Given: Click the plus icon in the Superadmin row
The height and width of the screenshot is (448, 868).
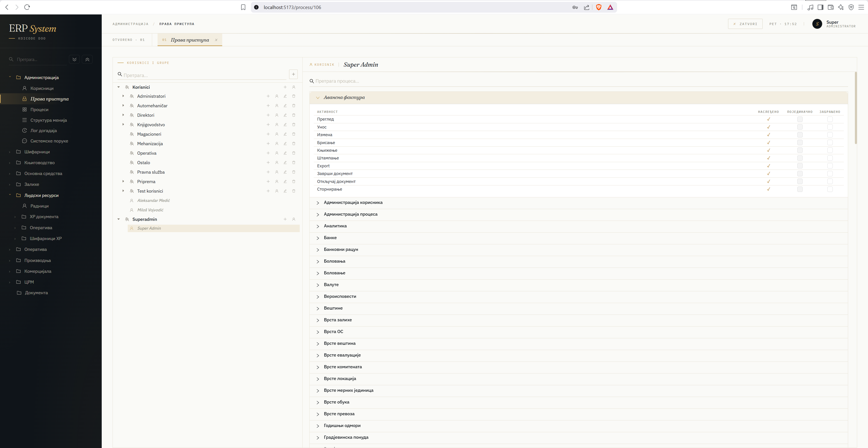Looking at the screenshot, I should point(285,219).
